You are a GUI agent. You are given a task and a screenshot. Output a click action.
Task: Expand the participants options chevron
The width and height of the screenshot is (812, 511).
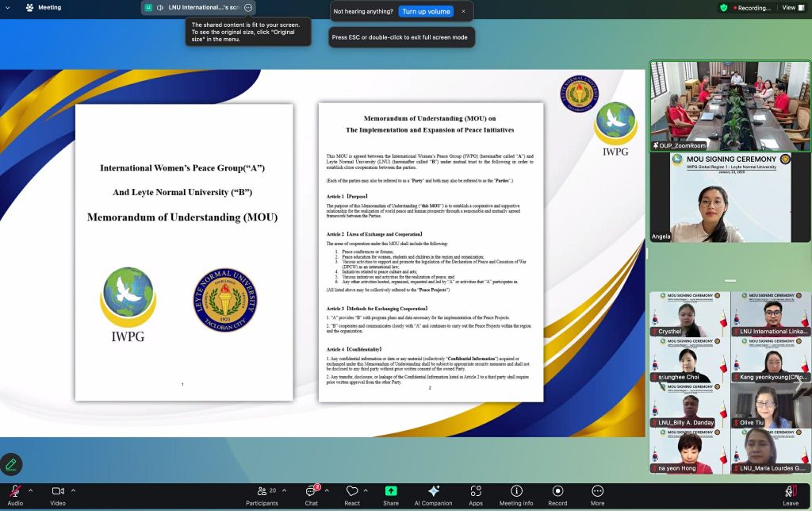click(284, 490)
